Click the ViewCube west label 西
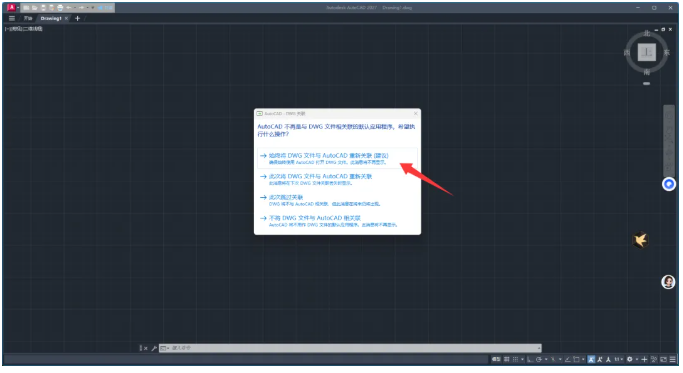The height and width of the screenshot is (373, 683). pos(627,52)
